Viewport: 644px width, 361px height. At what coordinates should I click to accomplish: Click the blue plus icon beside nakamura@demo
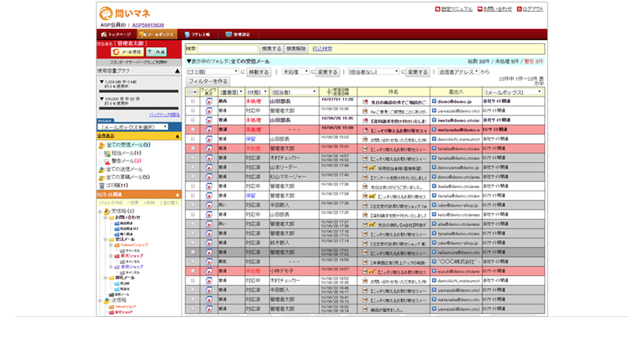point(434,252)
